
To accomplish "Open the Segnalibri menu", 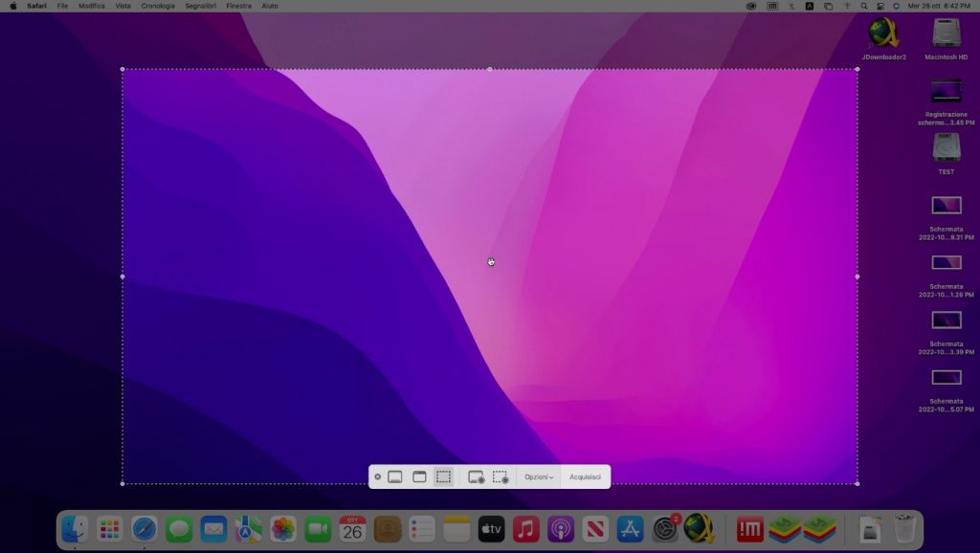I will tap(200, 6).
